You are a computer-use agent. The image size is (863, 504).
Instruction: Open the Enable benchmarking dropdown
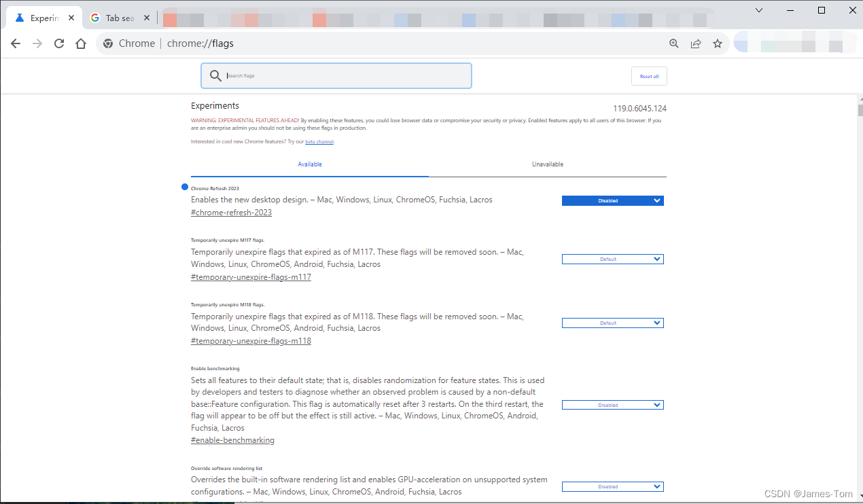(612, 405)
